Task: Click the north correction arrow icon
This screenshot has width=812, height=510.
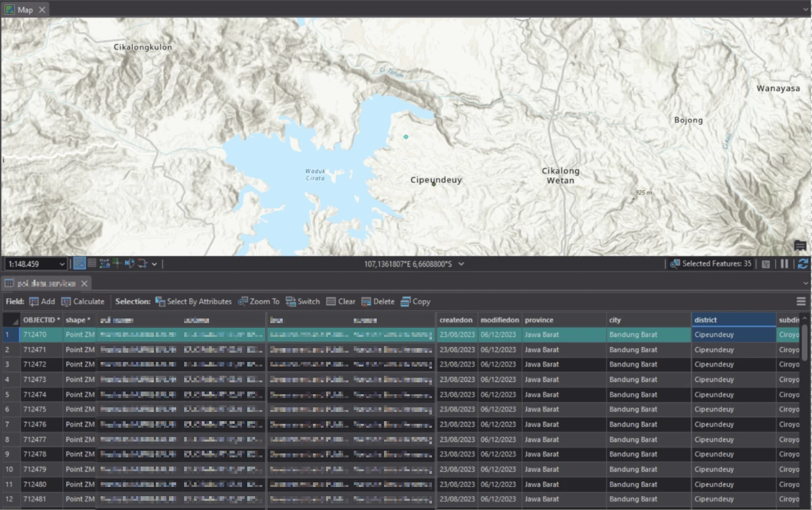Action: 130,264
